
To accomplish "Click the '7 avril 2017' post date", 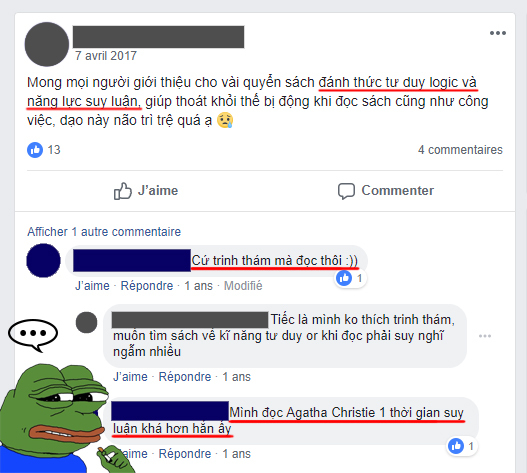I will click(x=106, y=55).
